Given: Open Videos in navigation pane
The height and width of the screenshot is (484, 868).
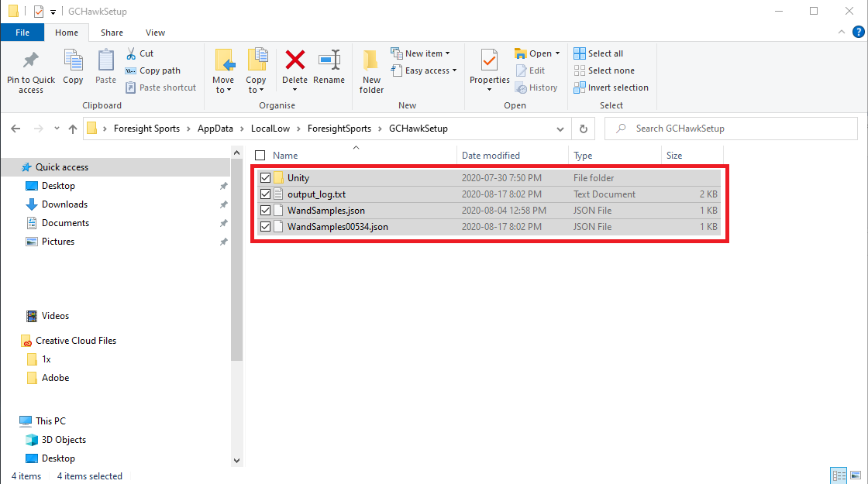Looking at the screenshot, I should (55, 316).
